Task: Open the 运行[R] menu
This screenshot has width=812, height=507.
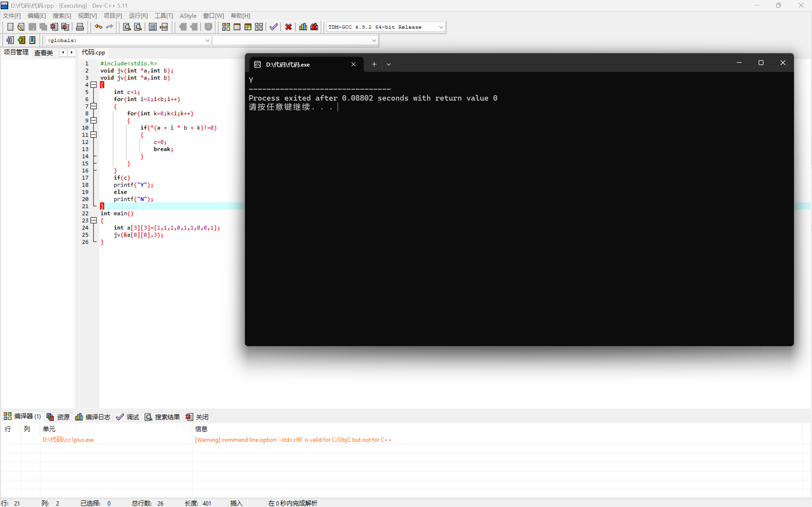Action: 138,16
